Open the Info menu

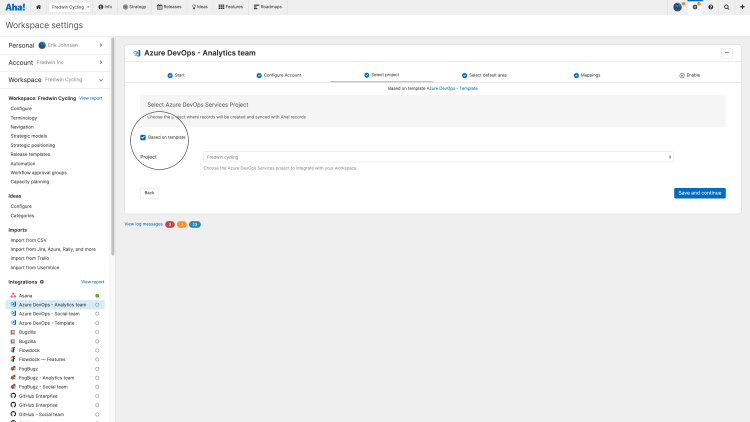pyautogui.click(x=105, y=7)
